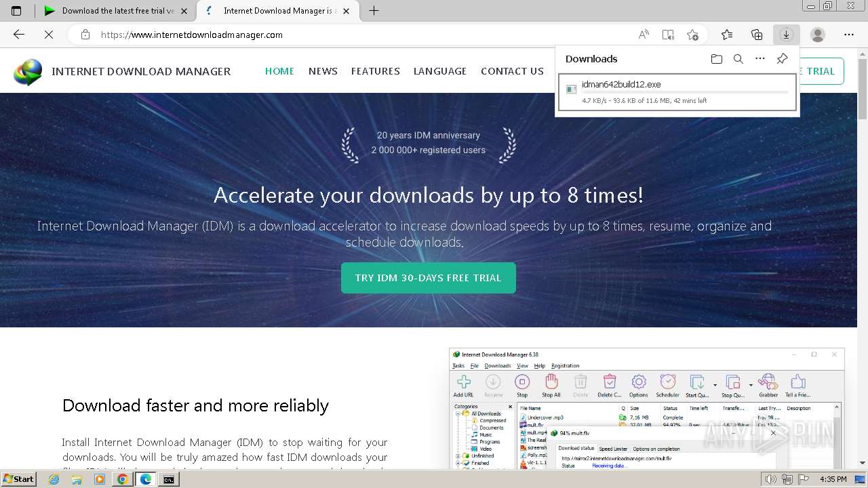This screenshot has height=488, width=868.
Task: Open the Windows Start menu
Action: 19,479
